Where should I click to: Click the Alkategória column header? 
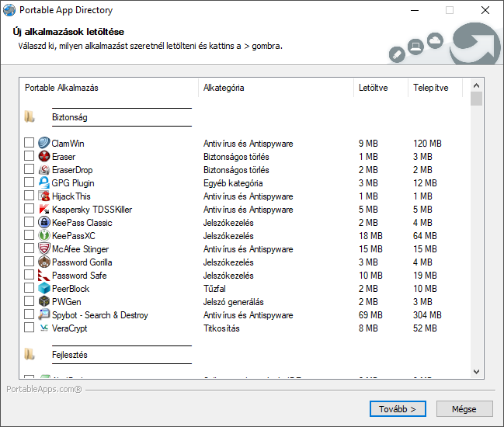[x=276, y=88]
